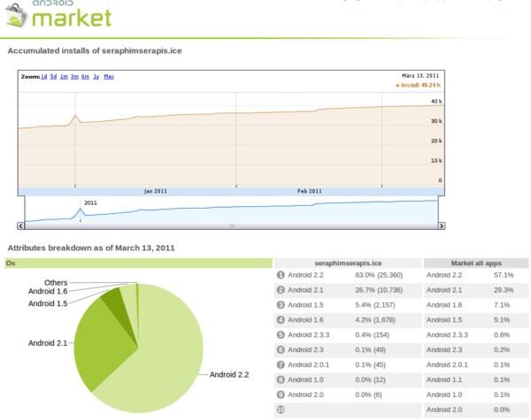Click the 'Accumulated installs of seraphimserapis.ice' heading
This screenshot has width=531, height=420.
95,50
